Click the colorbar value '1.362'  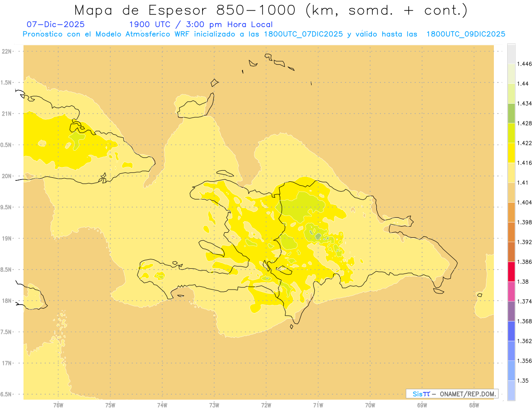coord(524,341)
